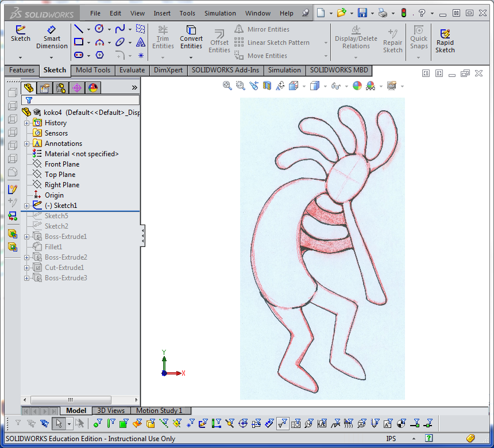This screenshot has height=448, width=494.
Task: Select the Origin tree item
Action: point(54,195)
